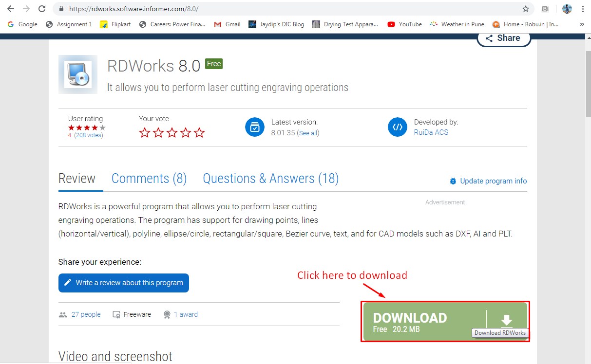Click Update program info link

coord(488,181)
